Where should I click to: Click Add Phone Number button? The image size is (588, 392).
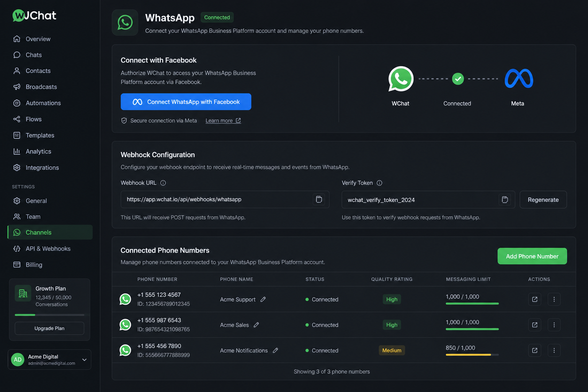pos(532,256)
